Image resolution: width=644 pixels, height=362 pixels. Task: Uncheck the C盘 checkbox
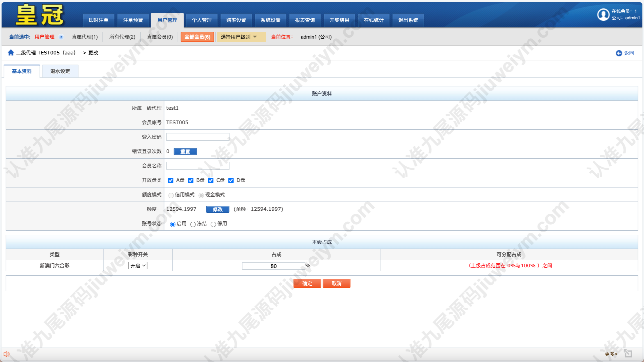click(x=211, y=180)
